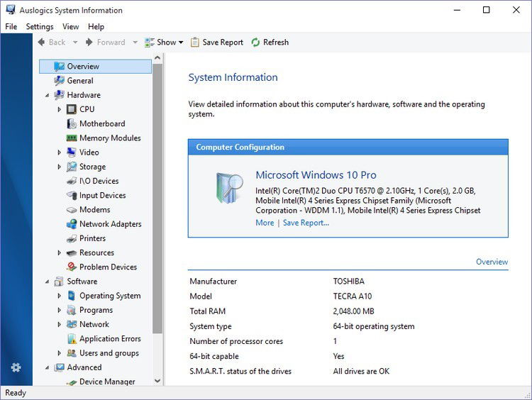Expand the Operating System node arrow
Viewport: 532px width, 400px height.
click(x=60, y=296)
